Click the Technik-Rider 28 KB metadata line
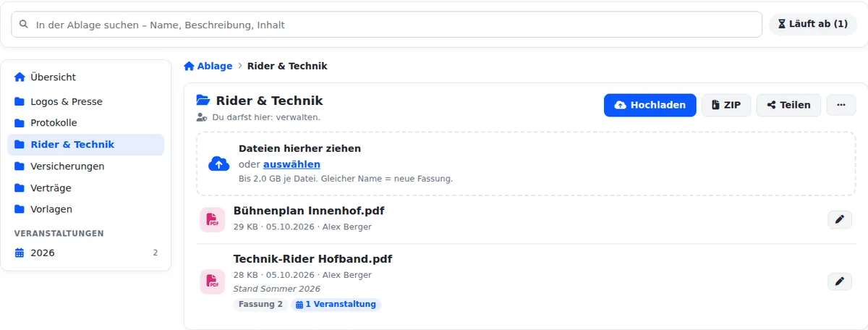 coord(302,275)
